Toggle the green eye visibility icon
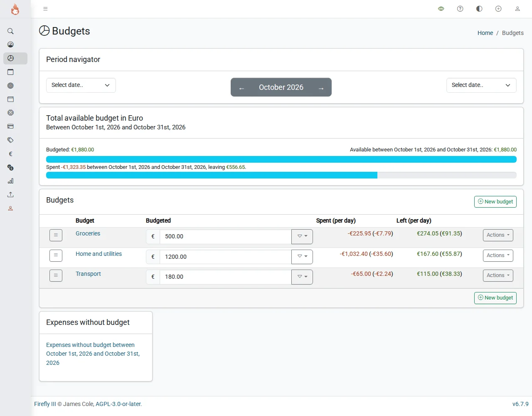The height and width of the screenshot is (416, 532). point(441,9)
